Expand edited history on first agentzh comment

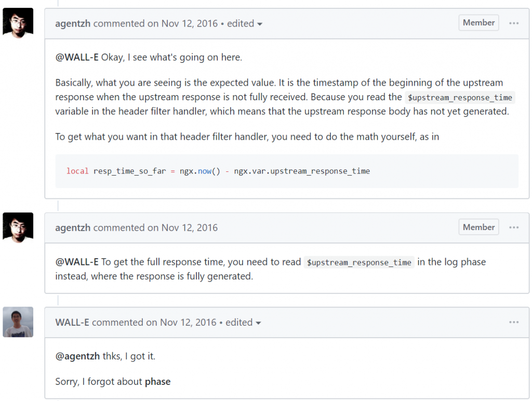pos(245,23)
